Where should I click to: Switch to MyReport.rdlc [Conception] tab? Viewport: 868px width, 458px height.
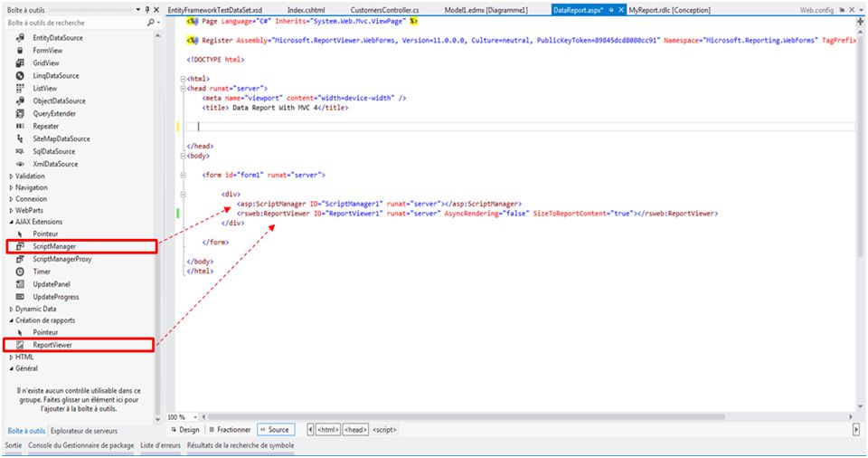coord(669,9)
